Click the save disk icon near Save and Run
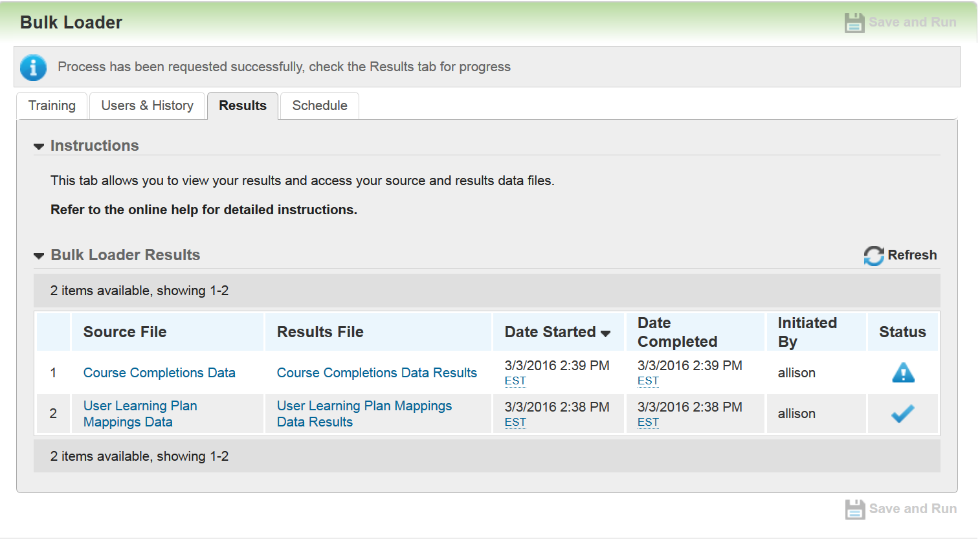The image size is (980, 541). coord(854,21)
